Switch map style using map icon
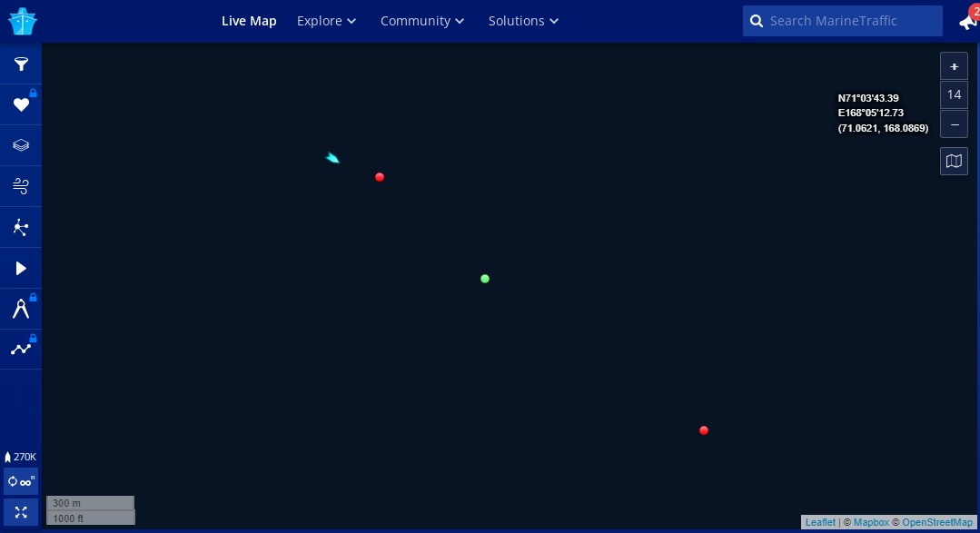Viewport: 980px width, 533px height. 954,161
